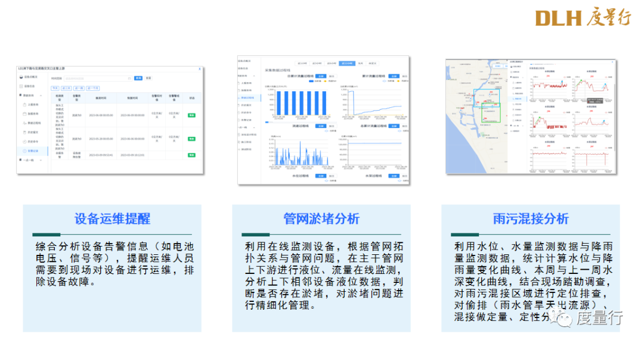
Task: Click third green status tag in alarm table
Action: 191,155
